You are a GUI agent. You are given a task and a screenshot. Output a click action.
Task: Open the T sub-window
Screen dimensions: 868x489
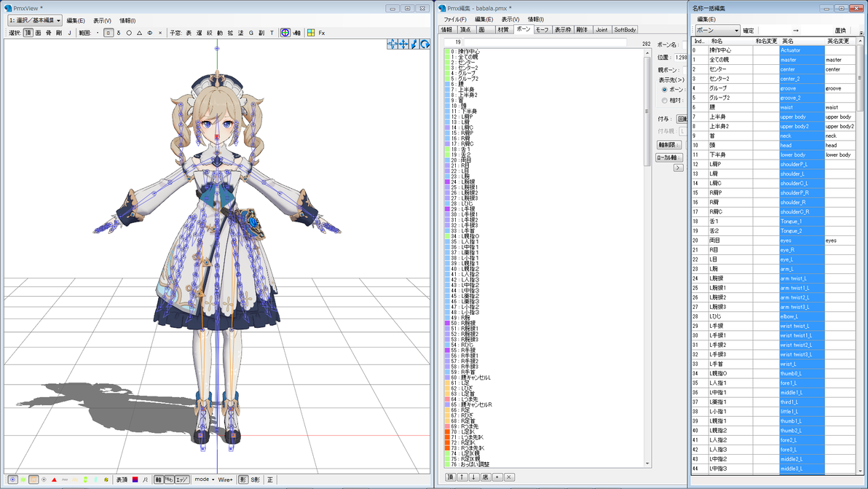[272, 34]
